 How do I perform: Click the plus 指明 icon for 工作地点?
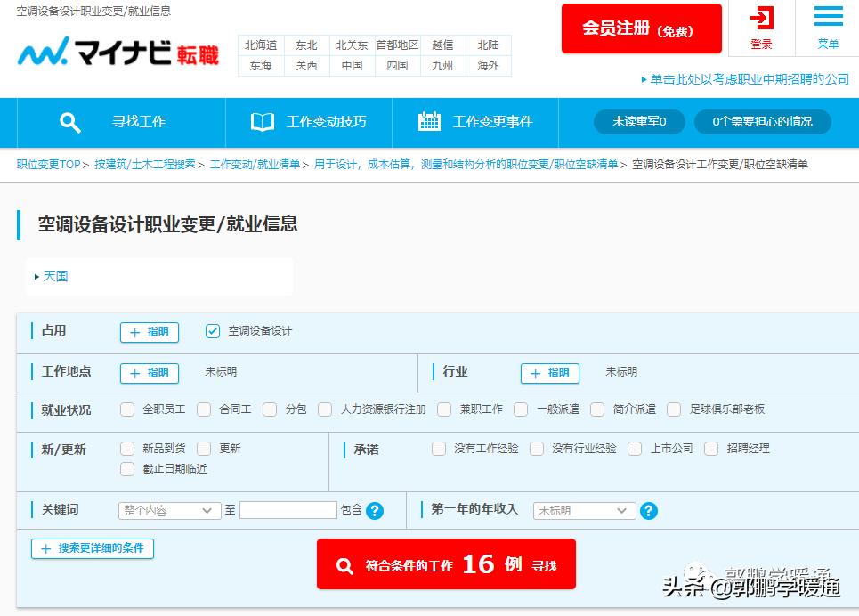[x=149, y=373]
